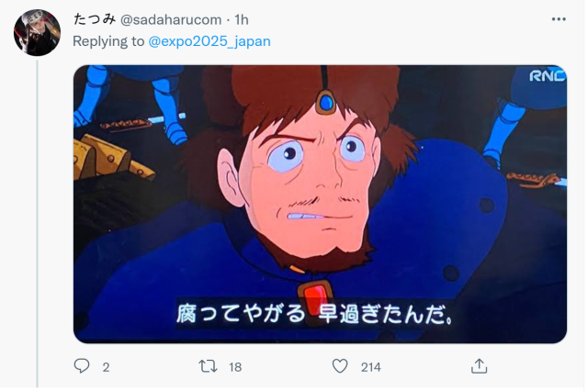Open the @expo2025_japan mention link

click(x=209, y=41)
